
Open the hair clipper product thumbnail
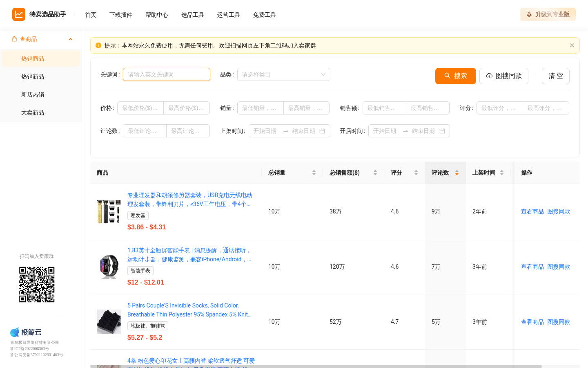[109, 211]
